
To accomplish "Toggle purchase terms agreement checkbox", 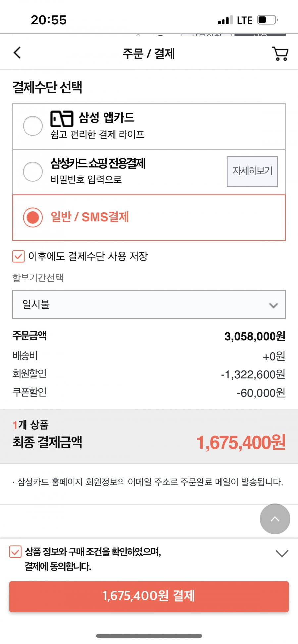I will (x=15, y=552).
